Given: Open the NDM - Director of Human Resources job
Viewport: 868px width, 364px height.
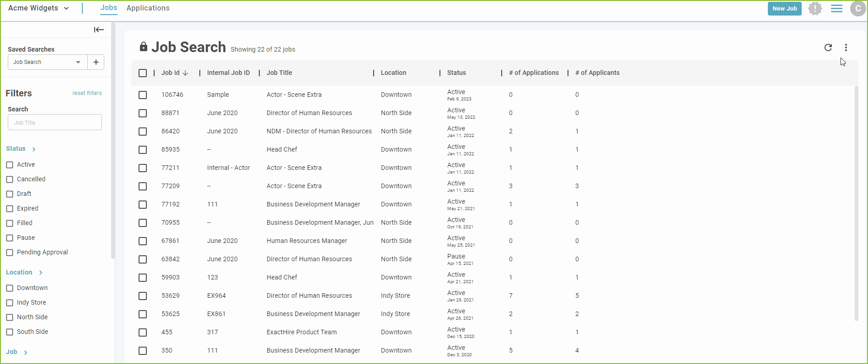Looking at the screenshot, I should pyautogui.click(x=319, y=131).
